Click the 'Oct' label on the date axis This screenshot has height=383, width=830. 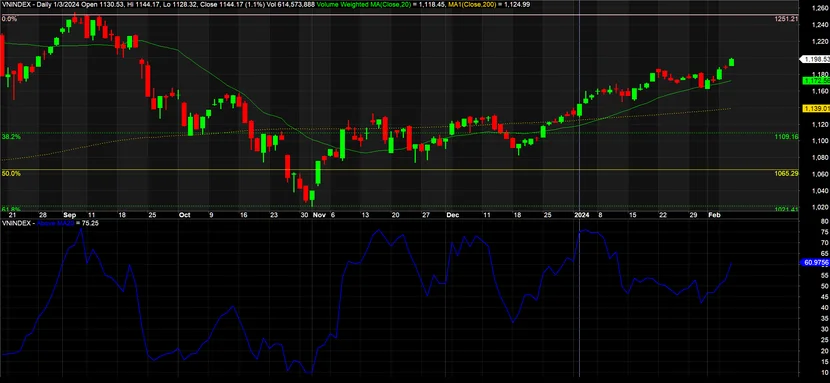pyautogui.click(x=184, y=216)
